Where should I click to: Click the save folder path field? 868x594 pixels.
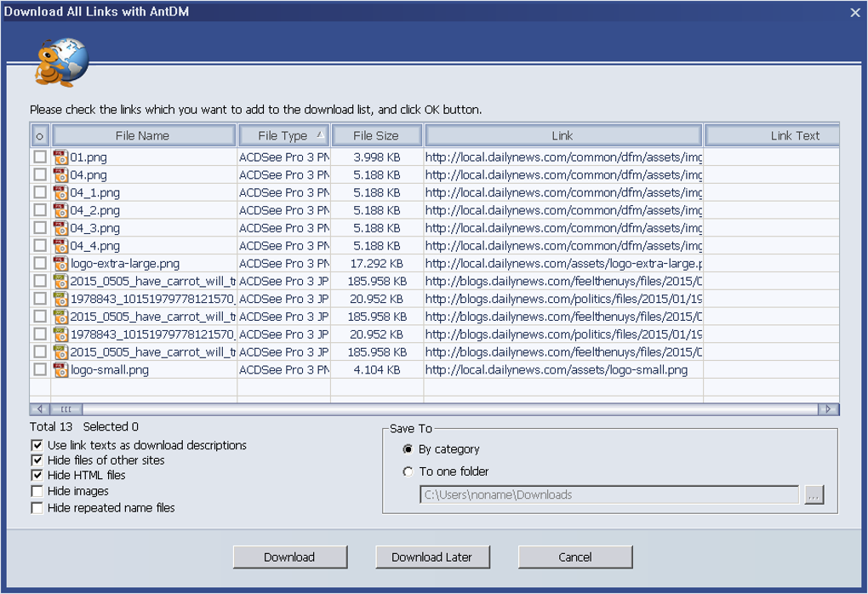[x=609, y=495]
